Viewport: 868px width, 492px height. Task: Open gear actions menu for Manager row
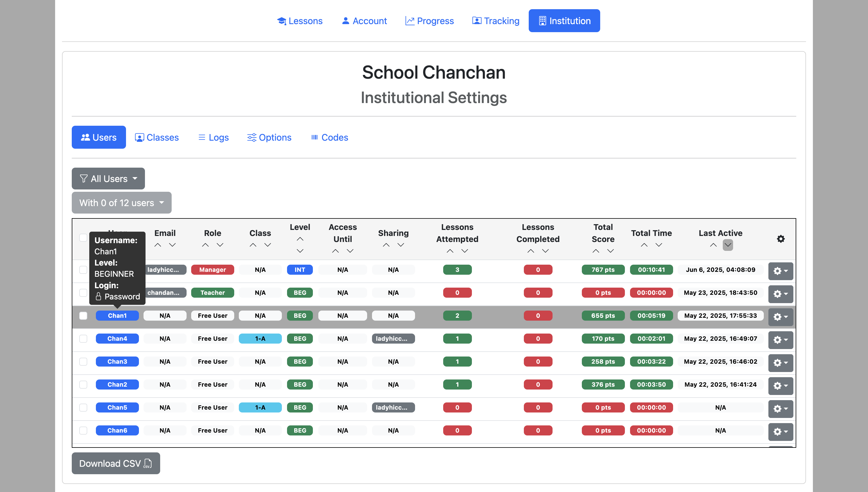tap(780, 271)
